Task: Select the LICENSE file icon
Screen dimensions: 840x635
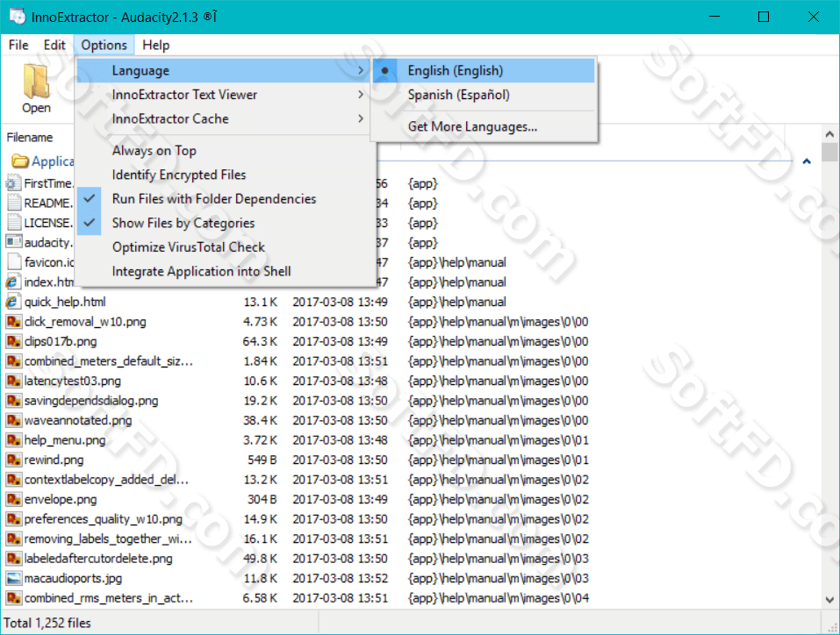Action: pos(13,224)
